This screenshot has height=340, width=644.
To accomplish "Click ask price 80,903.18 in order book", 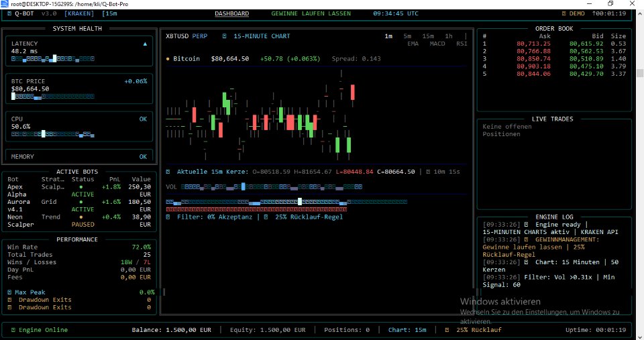I will coord(533,66).
